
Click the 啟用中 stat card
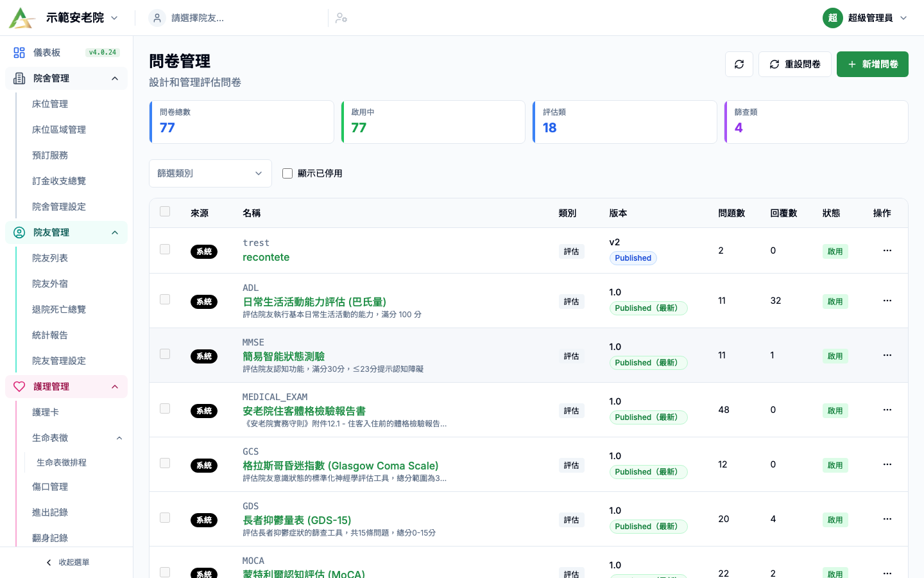coord(433,122)
